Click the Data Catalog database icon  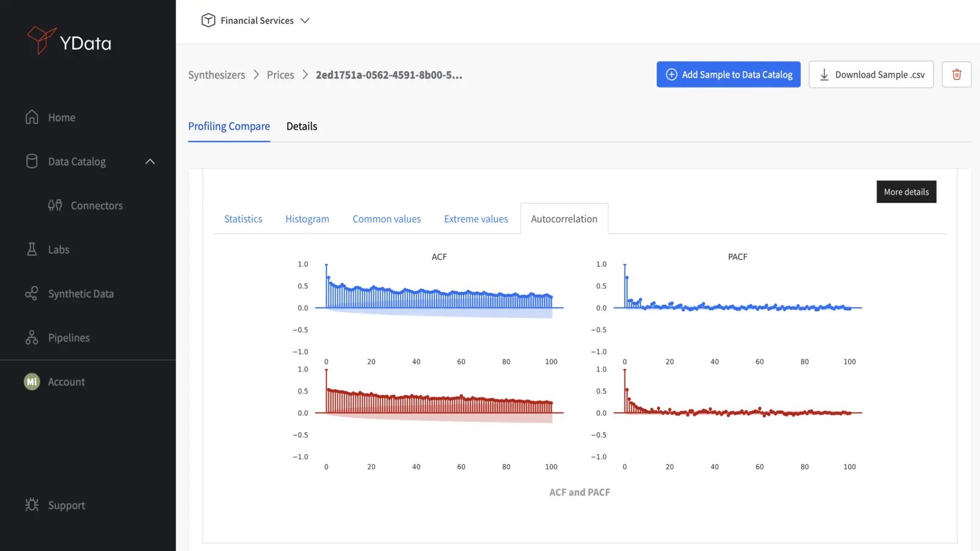coord(32,161)
